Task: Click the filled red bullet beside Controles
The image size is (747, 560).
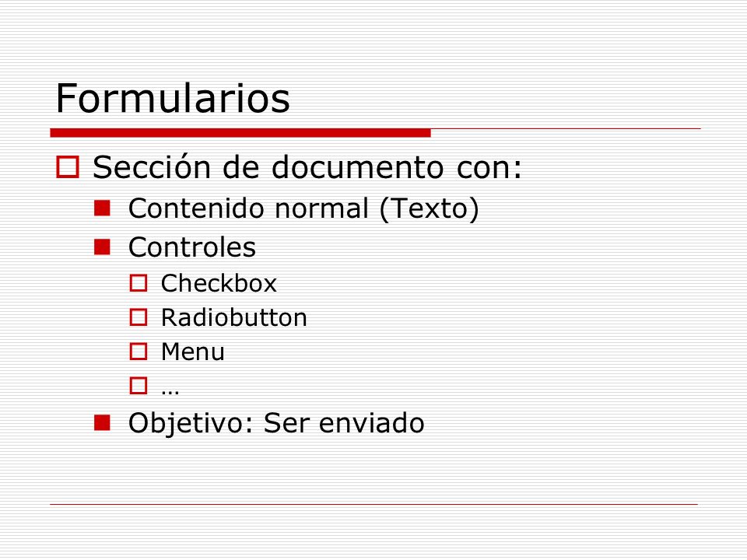Action: pyautogui.click(x=102, y=247)
